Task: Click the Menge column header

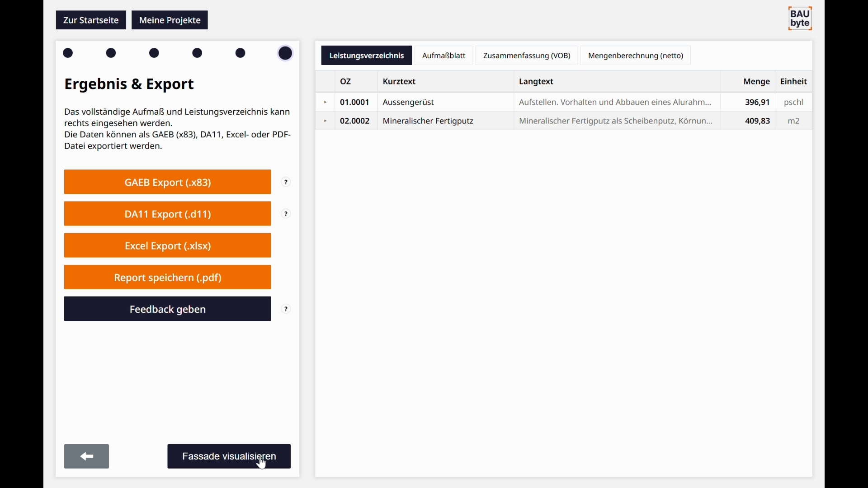Action: click(749, 82)
